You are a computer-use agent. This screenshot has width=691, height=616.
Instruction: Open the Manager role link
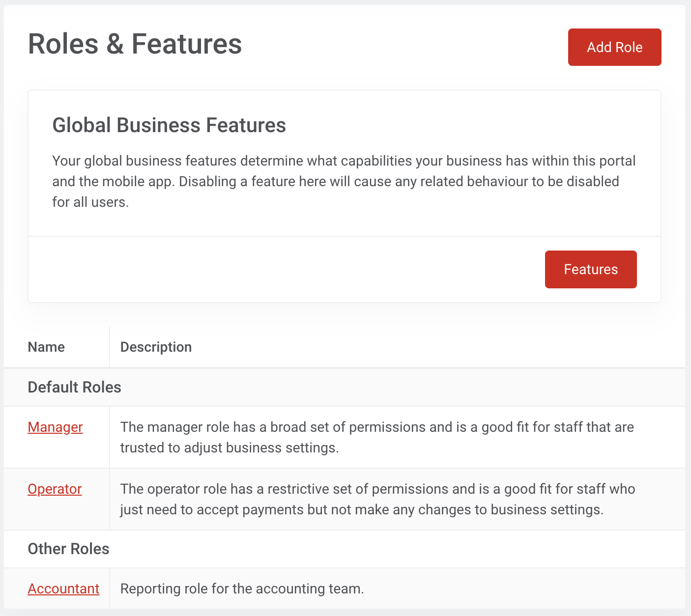[x=55, y=427]
